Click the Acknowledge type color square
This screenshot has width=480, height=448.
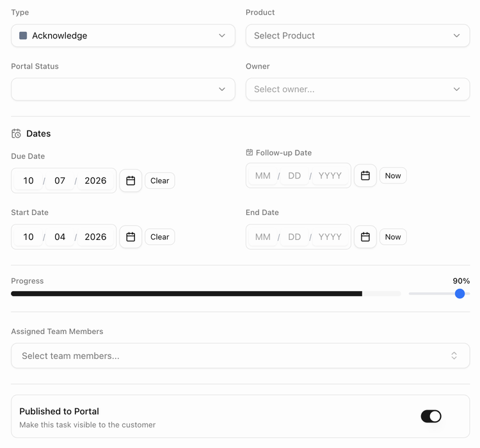point(23,36)
